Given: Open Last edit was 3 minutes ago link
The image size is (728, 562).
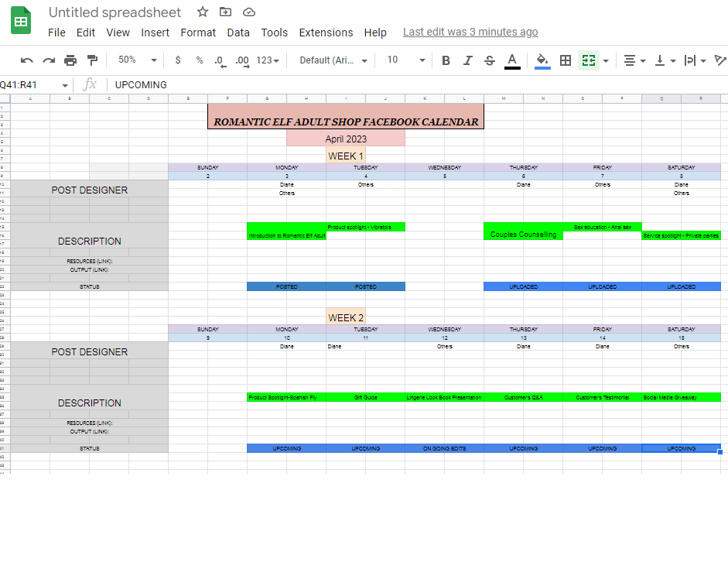Looking at the screenshot, I should 470,32.
